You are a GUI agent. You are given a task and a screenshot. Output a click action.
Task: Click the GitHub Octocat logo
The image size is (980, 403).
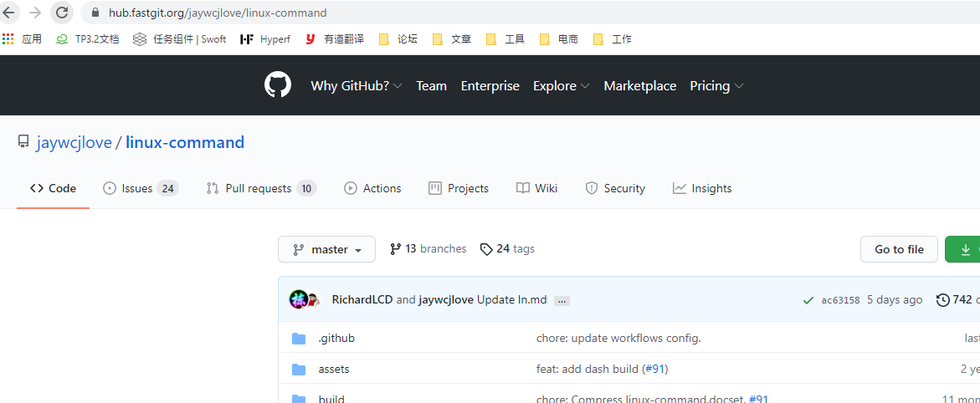(278, 85)
